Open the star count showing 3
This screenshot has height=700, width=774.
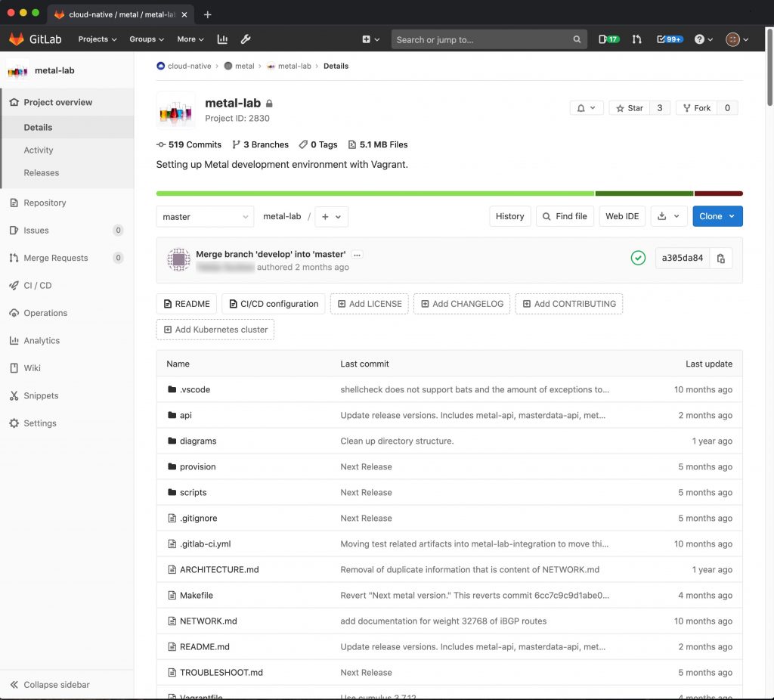click(659, 107)
